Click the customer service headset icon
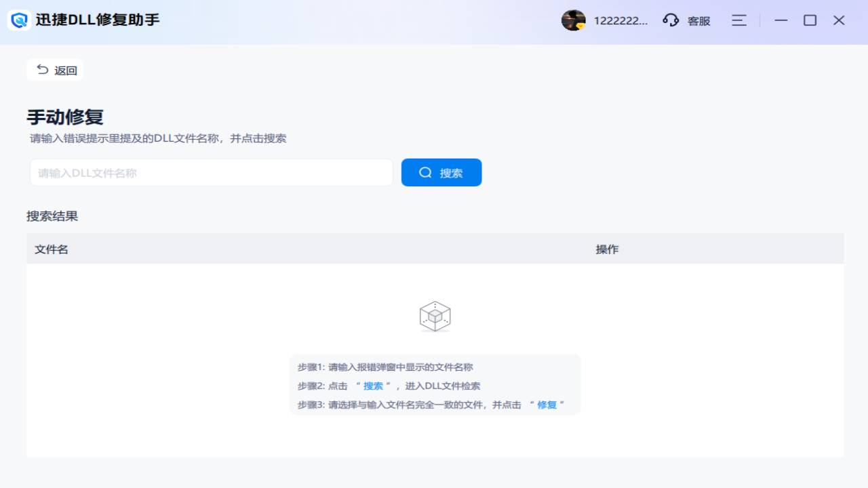Viewport: 868px width, 488px height. 671,20
